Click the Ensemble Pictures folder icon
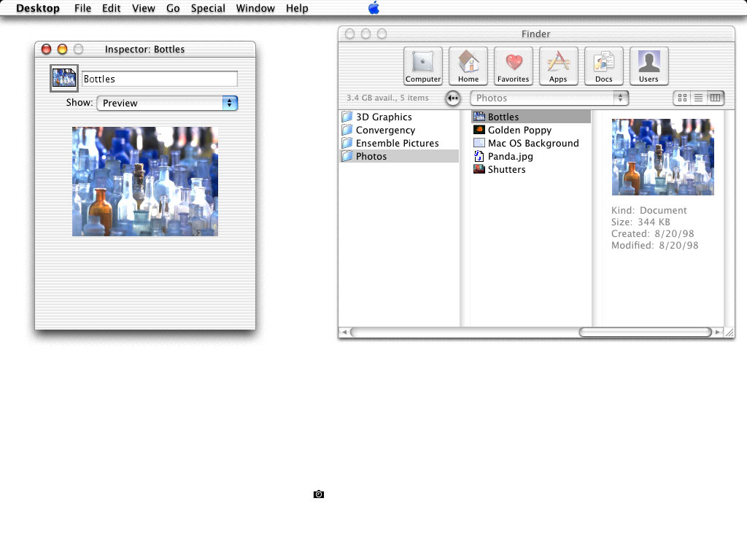Screen dimensions: 747x560 [347, 143]
